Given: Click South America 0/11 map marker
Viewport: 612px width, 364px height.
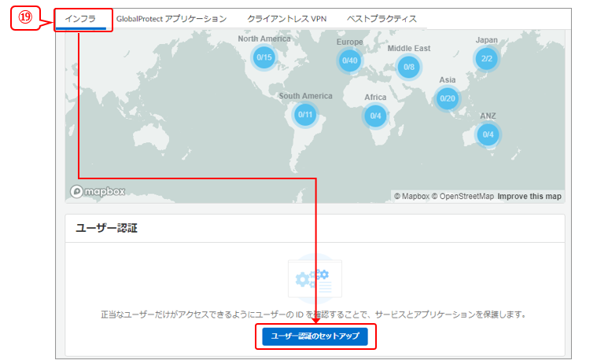Looking at the screenshot, I should (x=305, y=115).
